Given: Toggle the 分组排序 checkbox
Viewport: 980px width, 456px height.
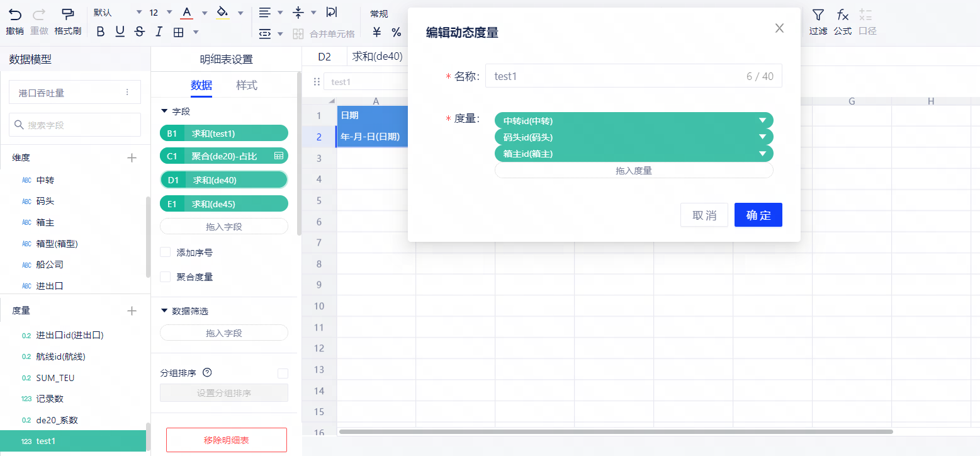Looking at the screenshot, I should (283, 373).
